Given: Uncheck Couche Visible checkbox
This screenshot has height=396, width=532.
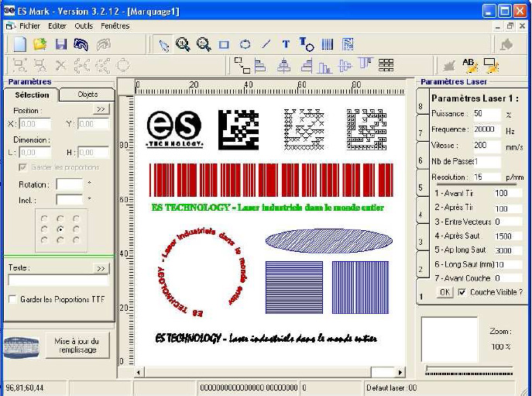Looking at the screenshot, I should 462,292.
